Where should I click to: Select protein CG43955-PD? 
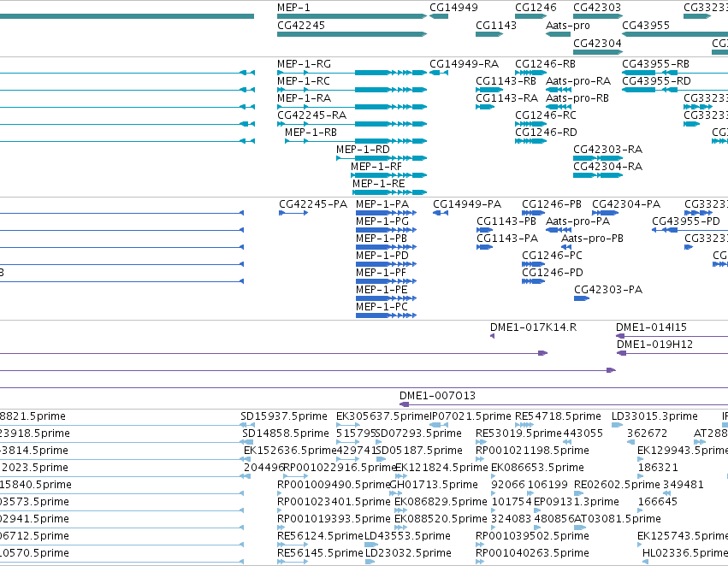pyautogui.click(x=686, y=221)
